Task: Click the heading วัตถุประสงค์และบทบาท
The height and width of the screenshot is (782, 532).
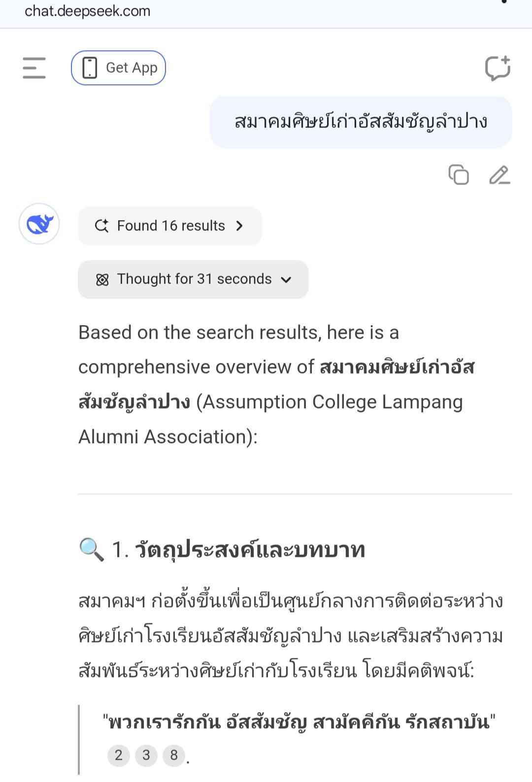Action: pyautogui.click(x=250, y=550)
